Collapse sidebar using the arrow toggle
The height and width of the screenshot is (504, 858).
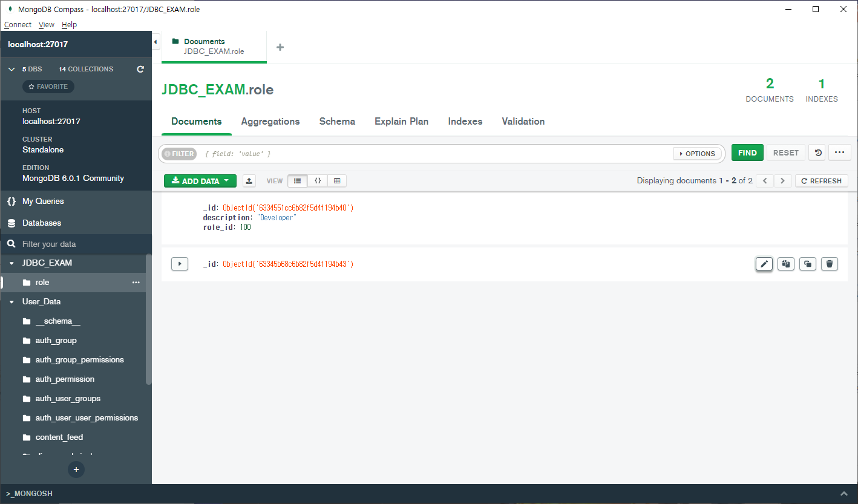coord(156,42)
